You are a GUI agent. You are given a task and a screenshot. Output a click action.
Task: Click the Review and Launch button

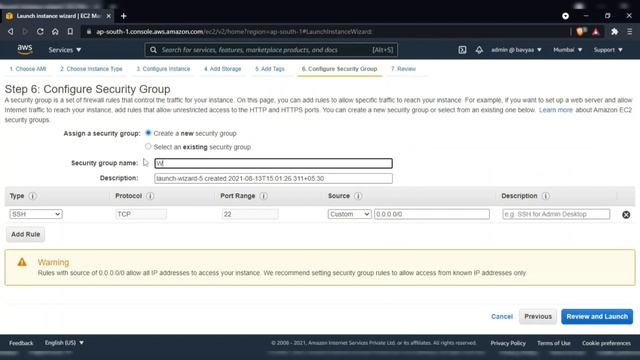pyautogui.click(x=597, y=316)
